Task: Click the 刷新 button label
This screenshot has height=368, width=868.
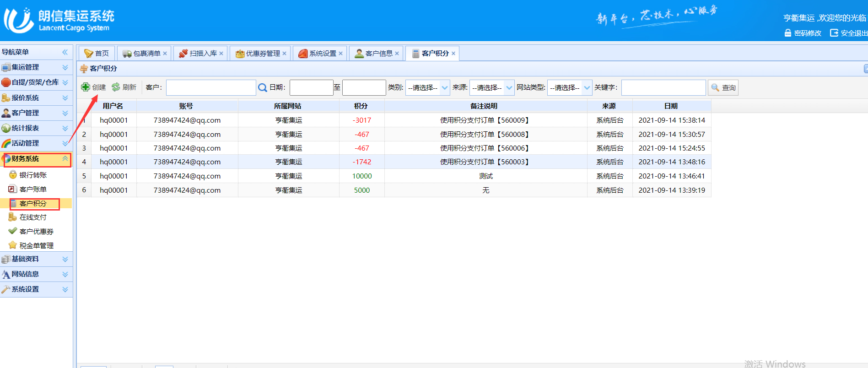Action: [129, 87]
